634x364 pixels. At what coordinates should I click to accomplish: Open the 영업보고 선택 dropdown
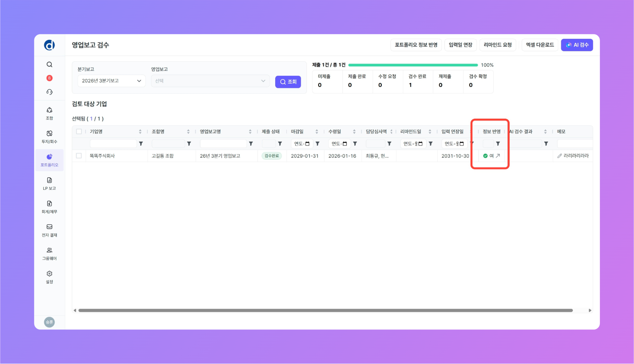[x=210, y=81]
